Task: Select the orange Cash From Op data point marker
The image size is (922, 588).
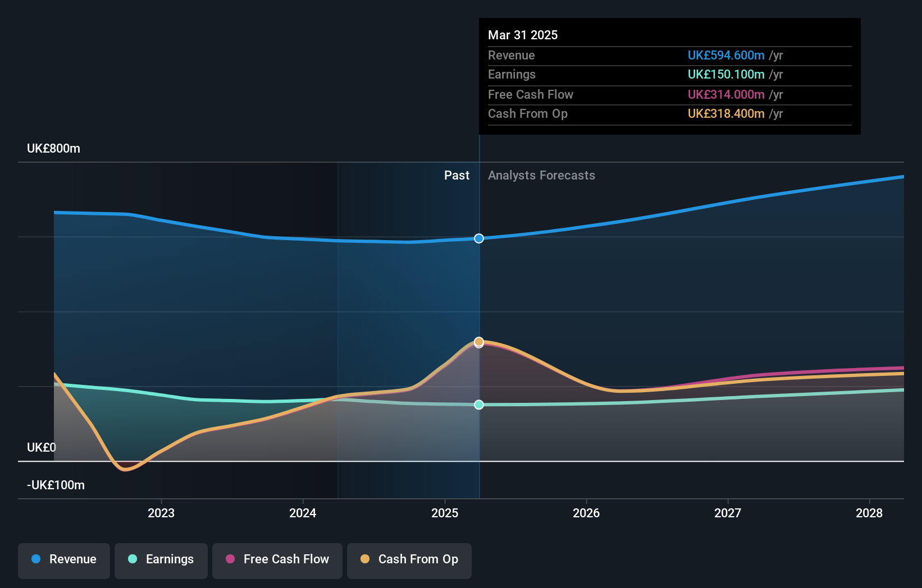Action: [478, 341]
